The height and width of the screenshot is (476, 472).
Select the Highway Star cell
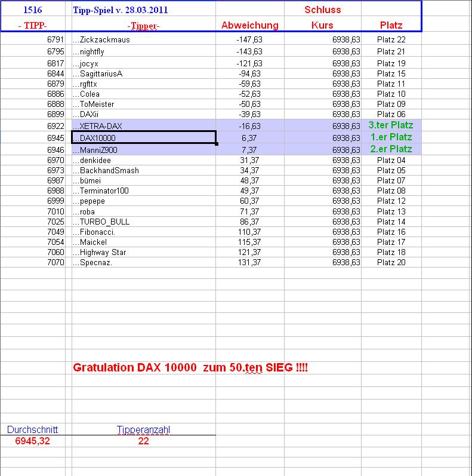pyautogui.click(x=144, y=252)
